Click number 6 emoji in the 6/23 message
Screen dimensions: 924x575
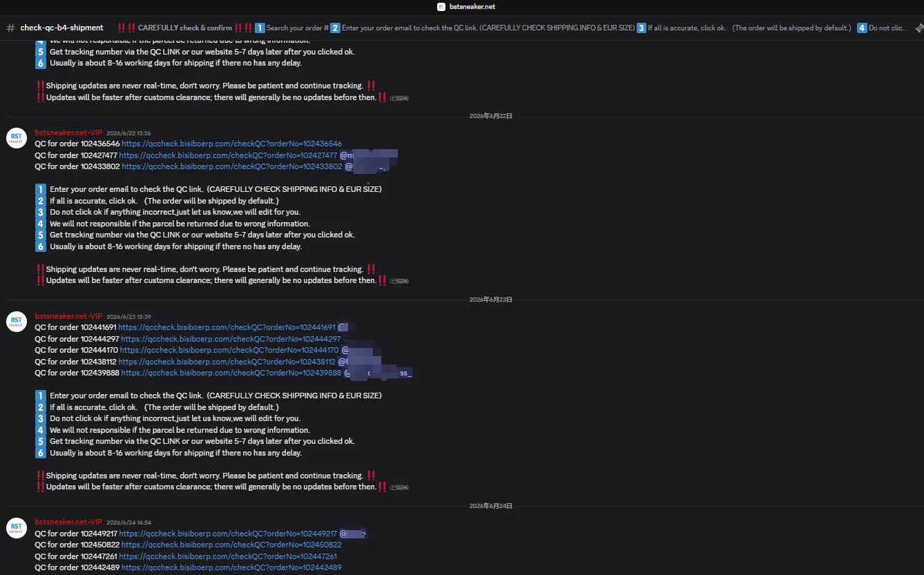point(41,453)
